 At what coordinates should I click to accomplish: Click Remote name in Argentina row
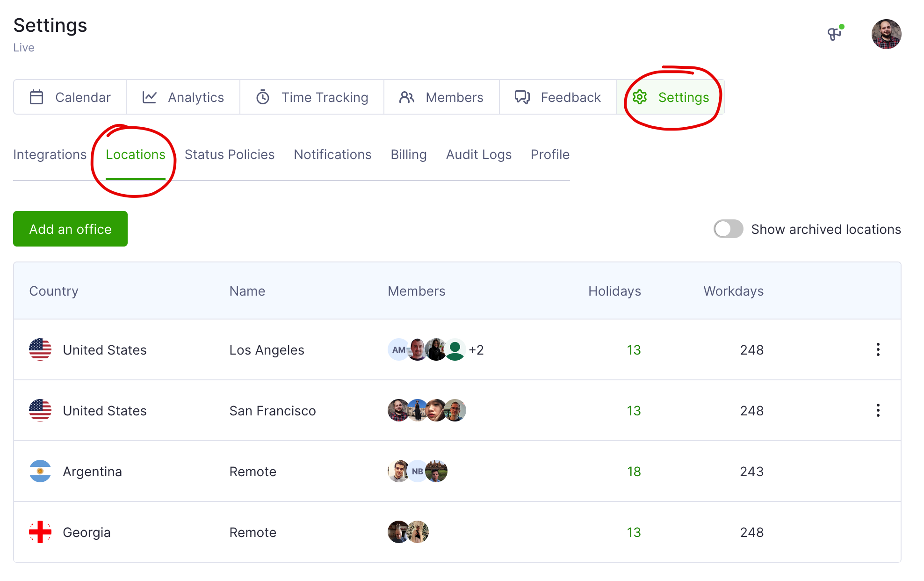pyautogui.click(x=253, y=472)
